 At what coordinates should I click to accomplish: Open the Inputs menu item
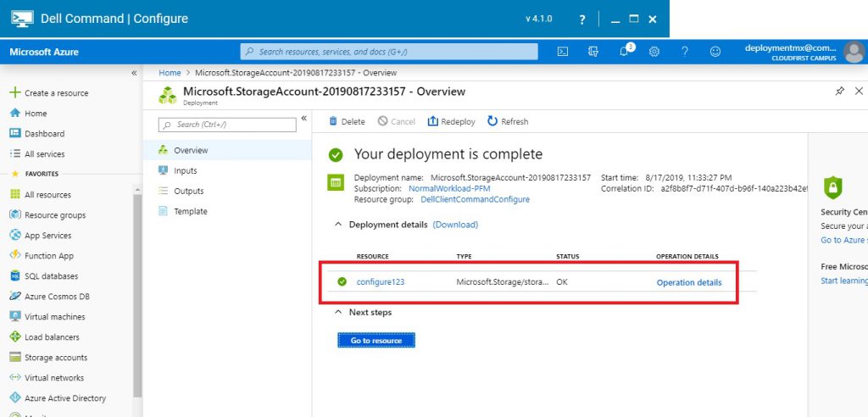tap(185, 170)
